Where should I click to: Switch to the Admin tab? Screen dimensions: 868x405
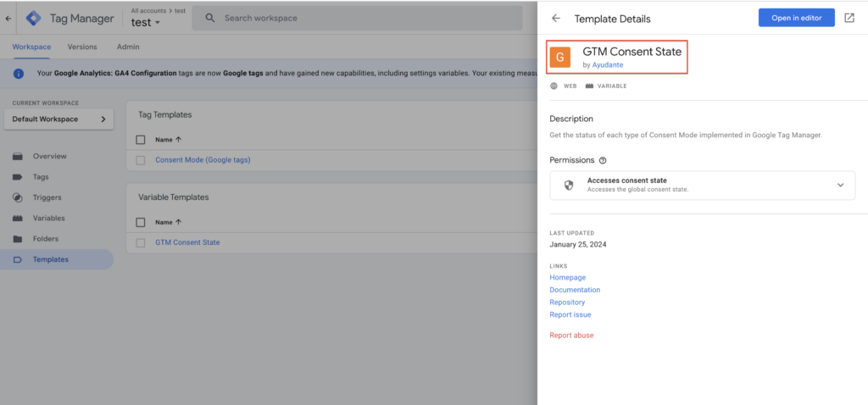pyautogui.click(x=128, y=47)
